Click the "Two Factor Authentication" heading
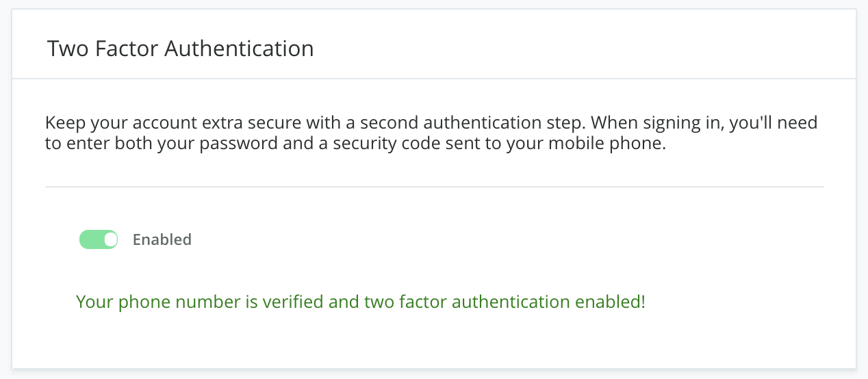This screenshot has height=379, width=868. [x=180, y=49]
